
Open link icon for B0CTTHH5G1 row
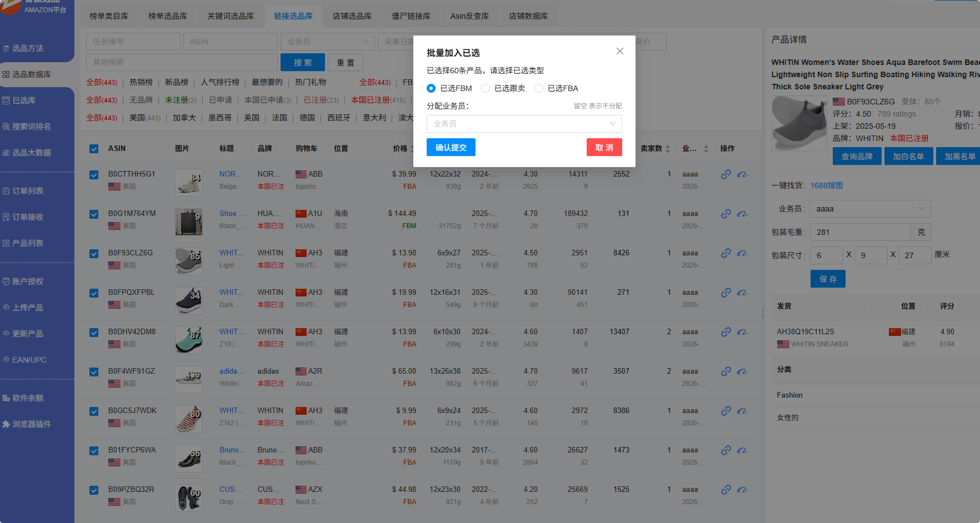coord(726,174)
